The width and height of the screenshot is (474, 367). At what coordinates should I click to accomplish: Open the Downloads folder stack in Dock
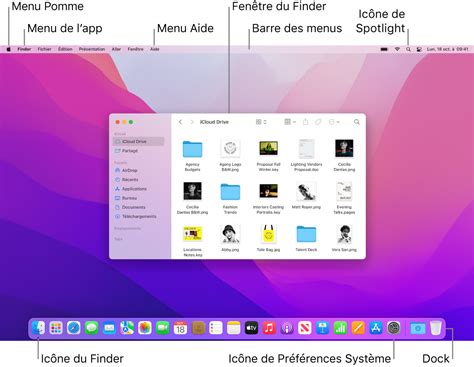[x=418, y=328]
